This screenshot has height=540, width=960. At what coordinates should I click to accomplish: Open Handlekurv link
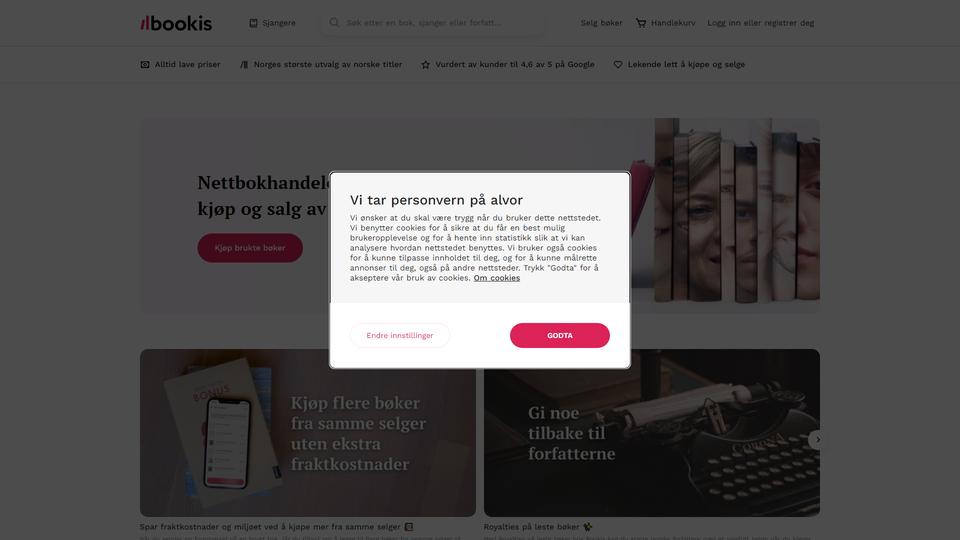pyautogui.click(x=673, y=23)
